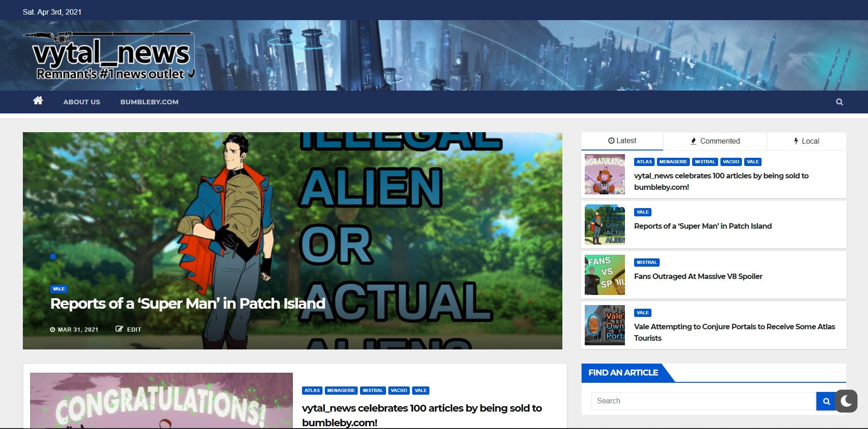Select ATLAS tag in sidebar first article
Screen dimensions: 868x429
[644, 161]
